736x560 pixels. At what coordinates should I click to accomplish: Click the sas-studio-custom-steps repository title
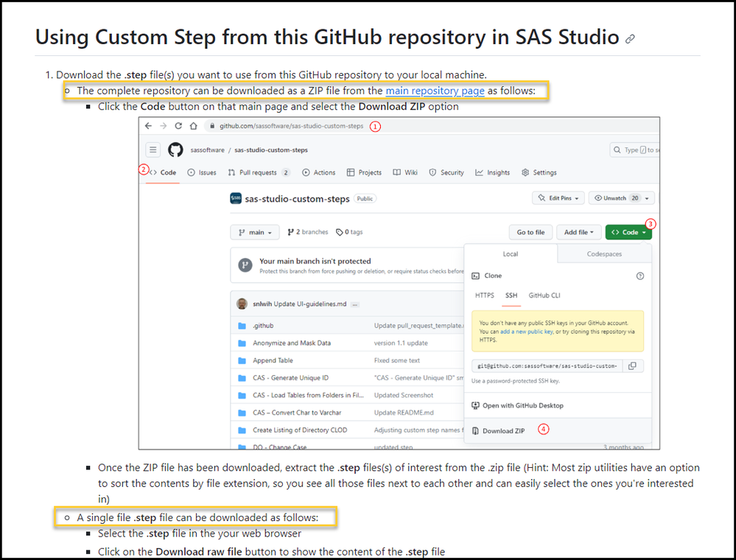pyautogui.click(x=297, y=199)
